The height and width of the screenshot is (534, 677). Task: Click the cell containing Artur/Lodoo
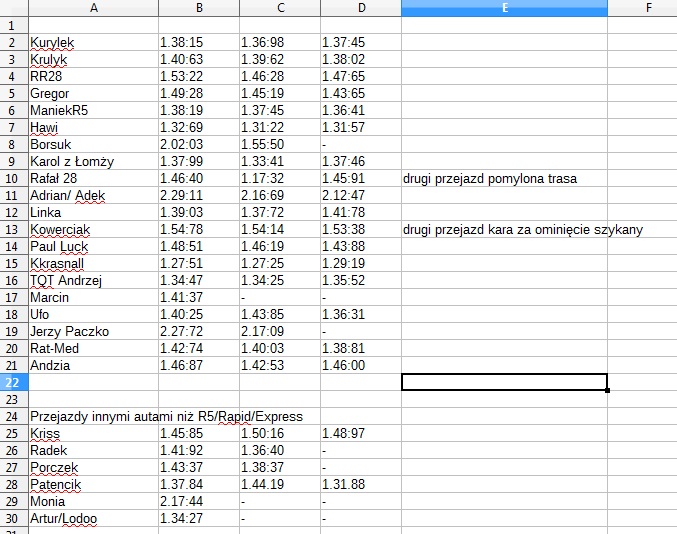pos(93,518)
